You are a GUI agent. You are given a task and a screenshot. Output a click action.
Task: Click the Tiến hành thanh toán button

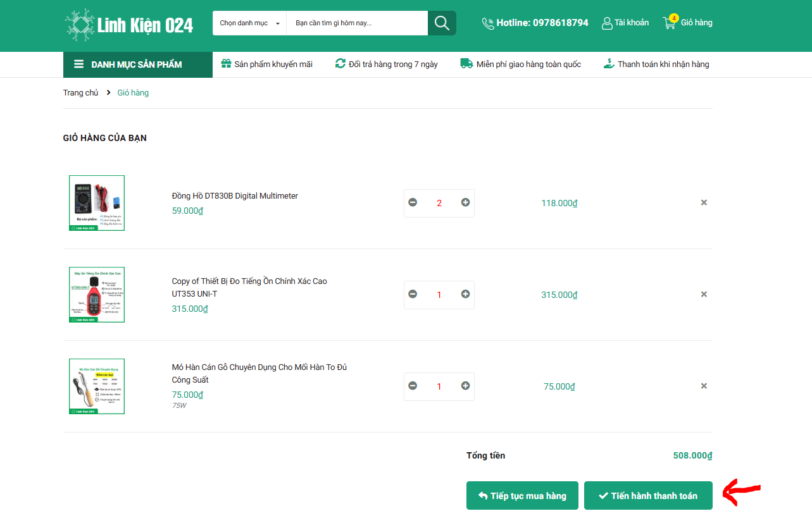pos(648,496)
